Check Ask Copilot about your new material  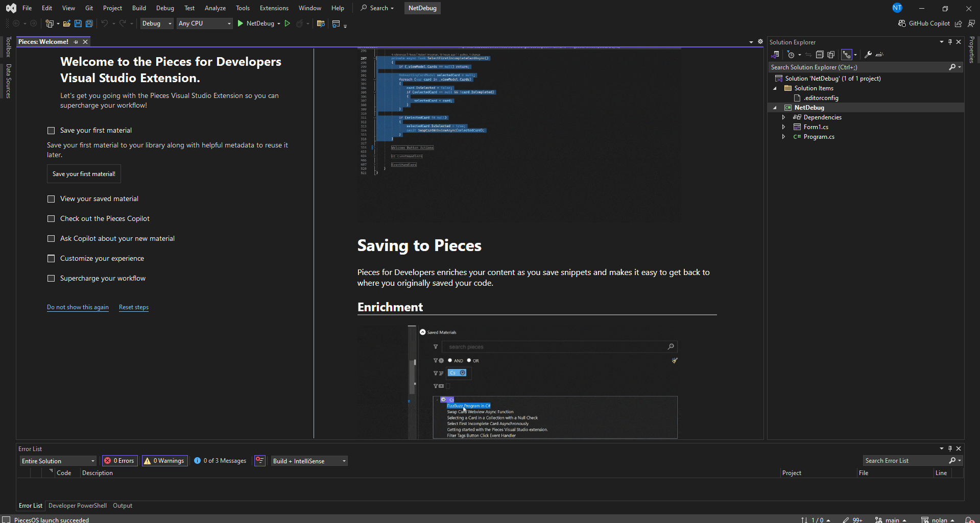point(51,239)
